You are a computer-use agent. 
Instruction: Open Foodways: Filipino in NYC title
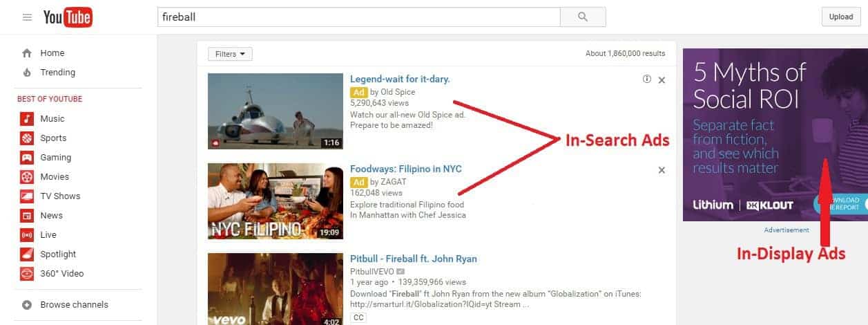click(x=406, y=169)
